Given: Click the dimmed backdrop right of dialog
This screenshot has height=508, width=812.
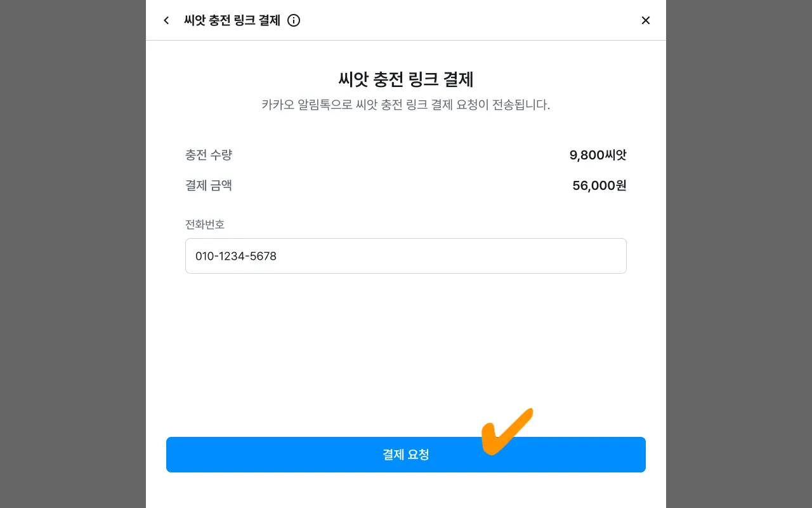Looking at the screenshot, I should tap(739, 254).
